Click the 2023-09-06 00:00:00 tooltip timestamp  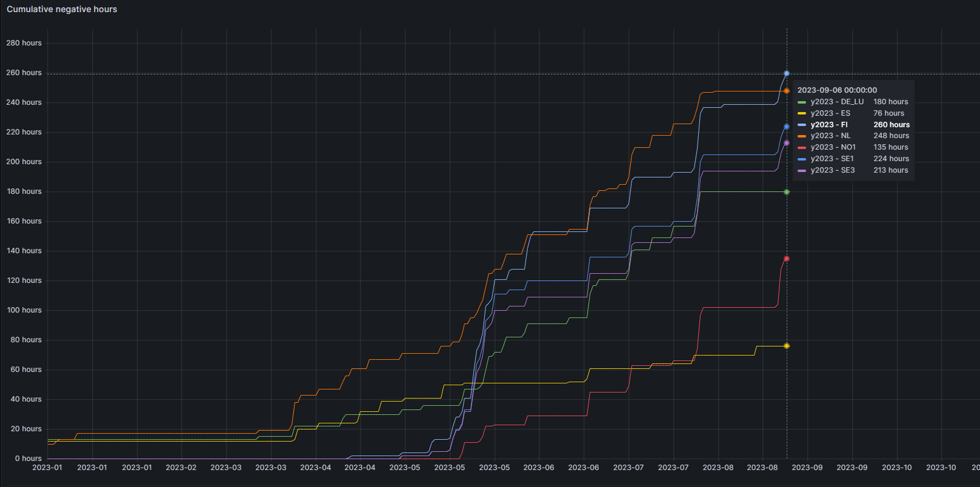click(x=837, y=90)
